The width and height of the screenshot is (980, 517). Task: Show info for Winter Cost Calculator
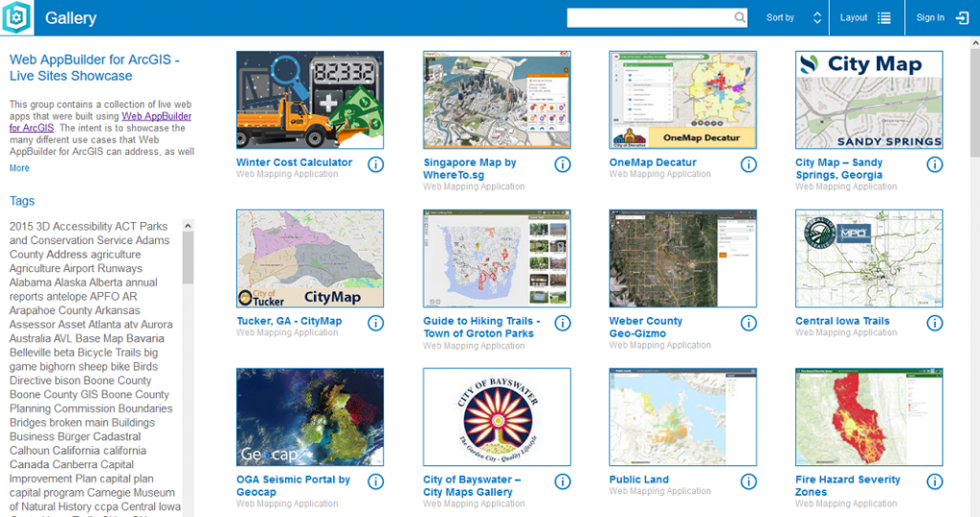coord(375,165)
